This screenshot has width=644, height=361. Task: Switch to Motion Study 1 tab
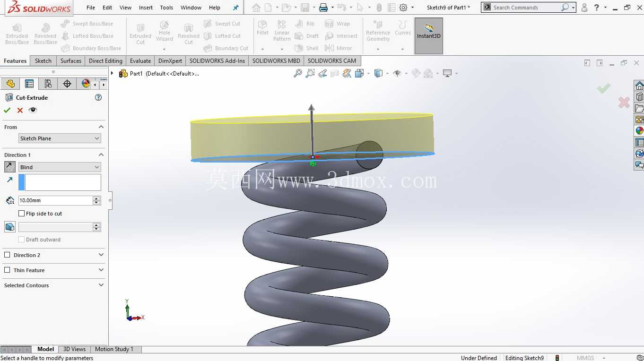114,349
